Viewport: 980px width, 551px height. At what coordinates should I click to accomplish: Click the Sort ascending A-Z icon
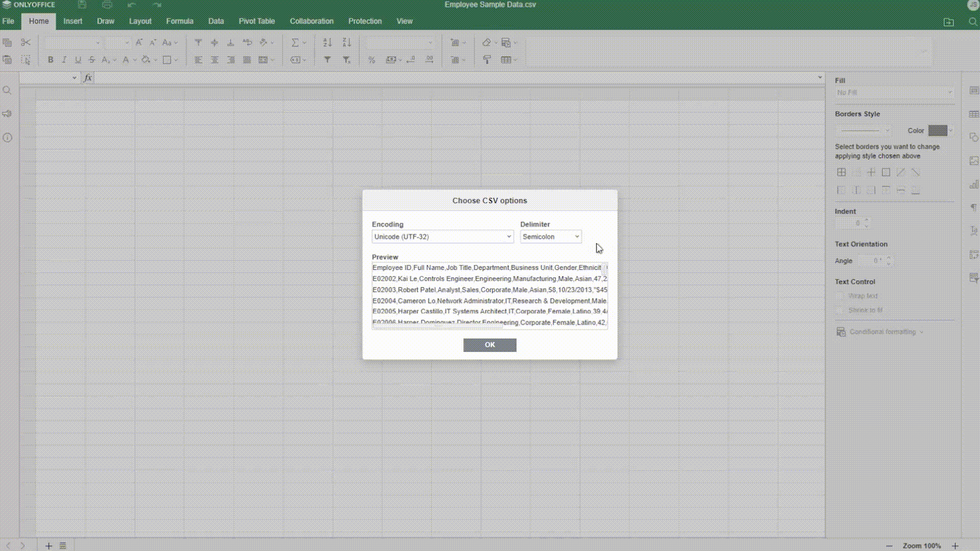[328, 42]
